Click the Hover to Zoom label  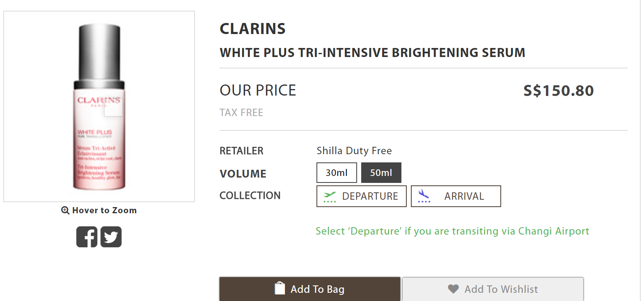click(x=104, y=210)
